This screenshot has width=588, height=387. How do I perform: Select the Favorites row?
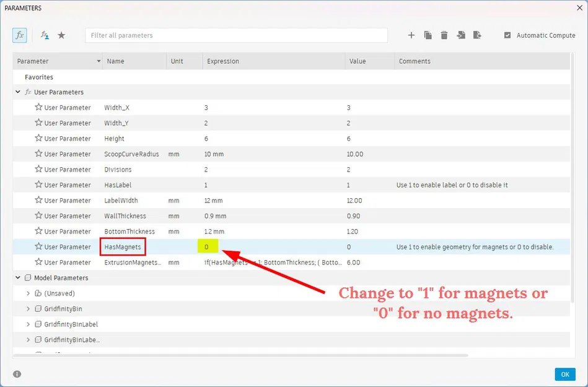click(x=291, y=77)
